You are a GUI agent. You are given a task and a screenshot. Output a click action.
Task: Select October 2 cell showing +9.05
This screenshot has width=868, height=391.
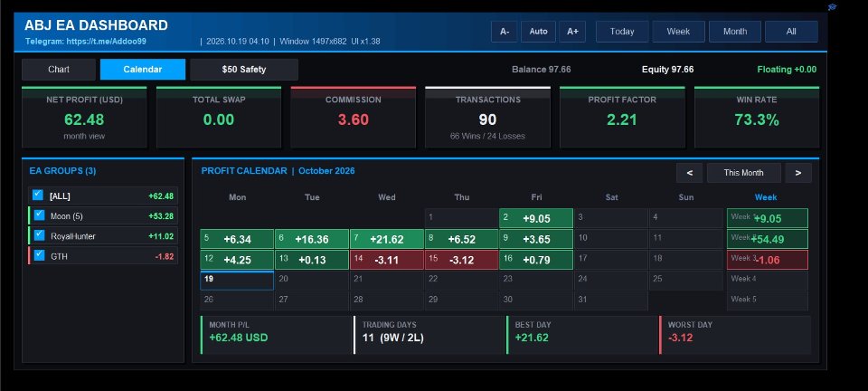(536, 218)
